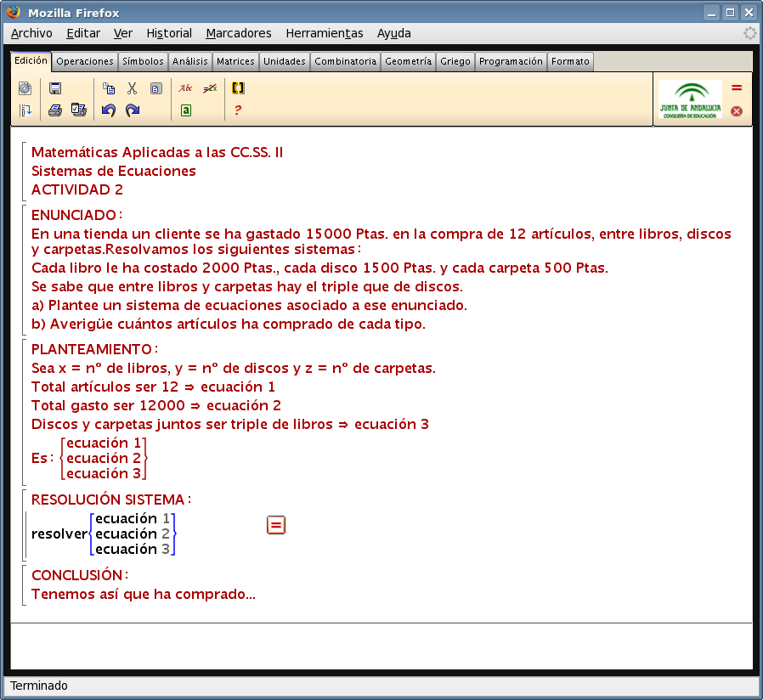763x700 pixels.
Task: Click the copy icon in the toolbar
Action: 109,88
